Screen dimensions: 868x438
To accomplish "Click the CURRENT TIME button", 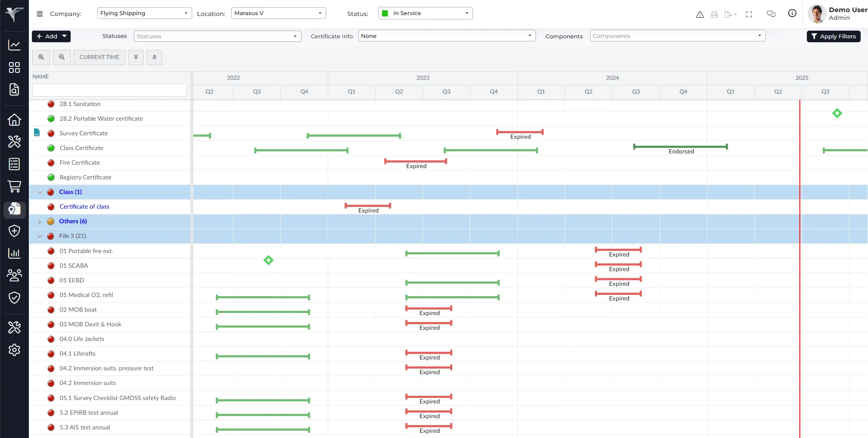I will pyautogui.click(x=99, y=57).
